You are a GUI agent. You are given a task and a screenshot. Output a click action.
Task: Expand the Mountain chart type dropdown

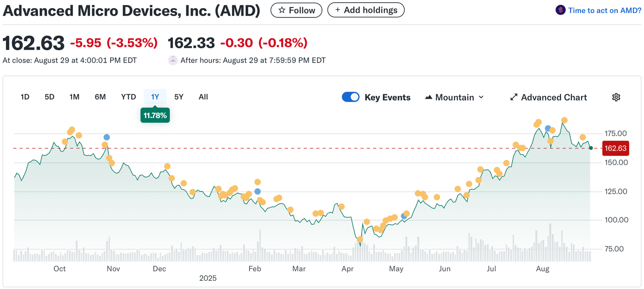(454, 97)
